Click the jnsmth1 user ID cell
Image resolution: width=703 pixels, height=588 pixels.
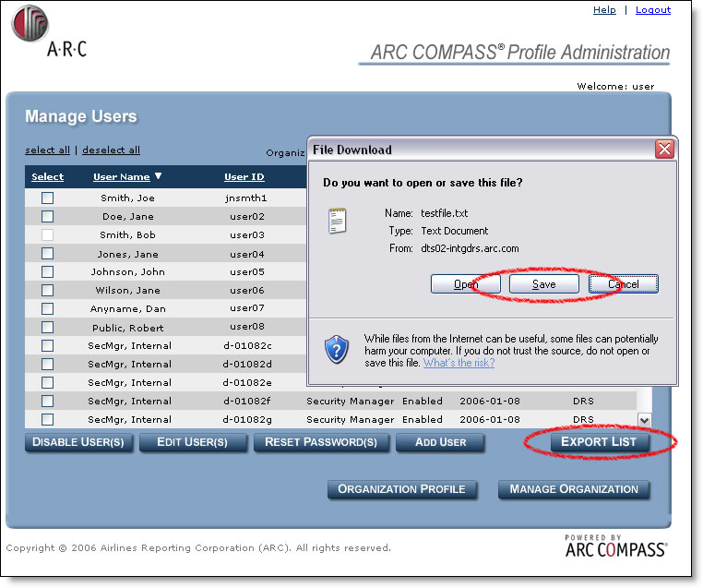coord(246,198)
